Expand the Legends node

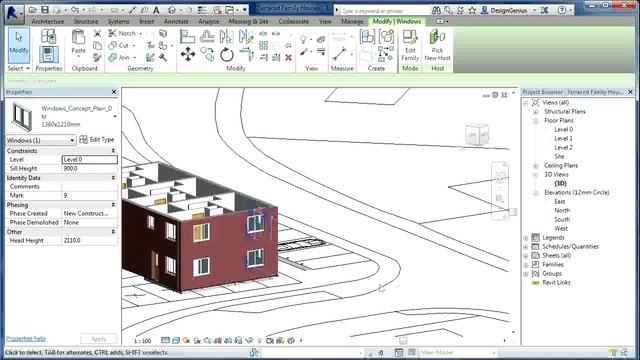pyautogui.click(x=526, y=238)
